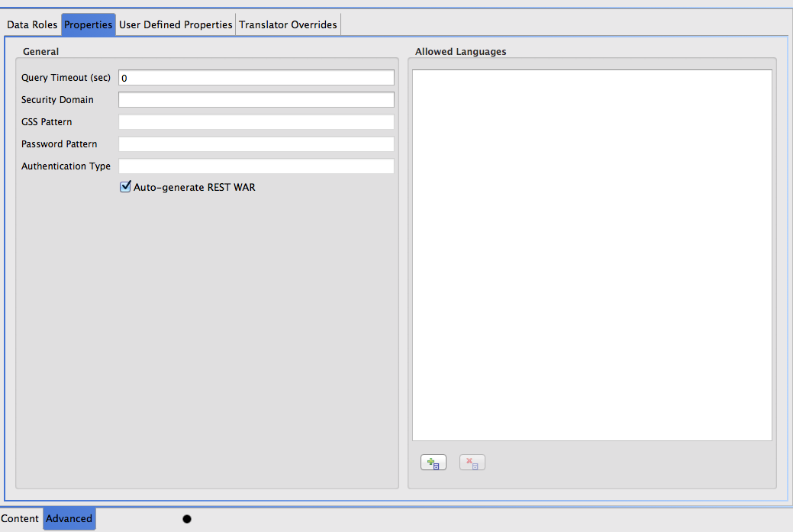Select the Properties tab
Image resolution: width=793 pixels, height=532 pixels.
88,24
